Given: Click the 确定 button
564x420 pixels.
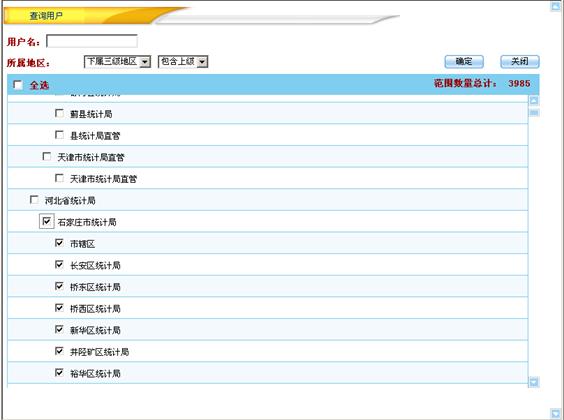Looking at the screenshot, I should click(x=464, y=61).
